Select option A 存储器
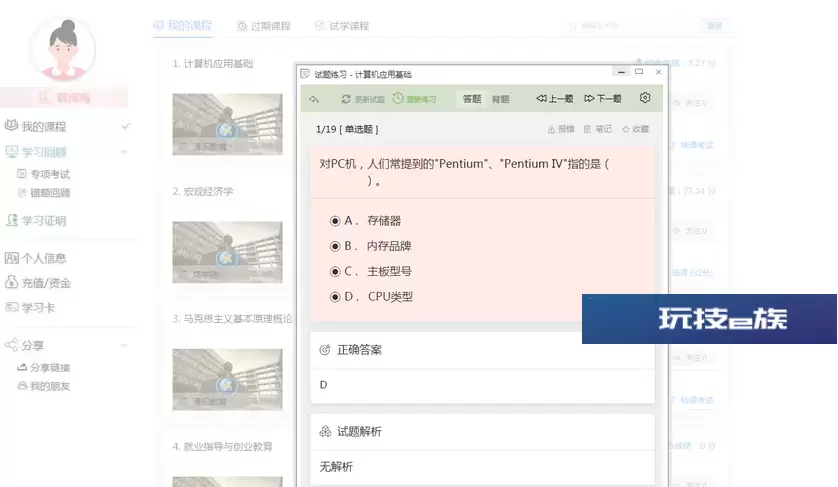The image size is (838, 487). [366, 221]
